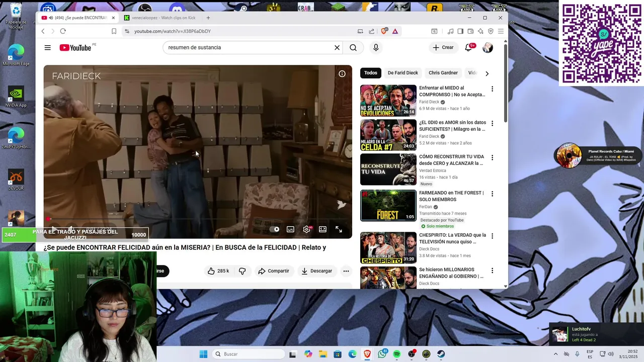Go back in browser history
The image size is (644, 362).
click(43, 31)
